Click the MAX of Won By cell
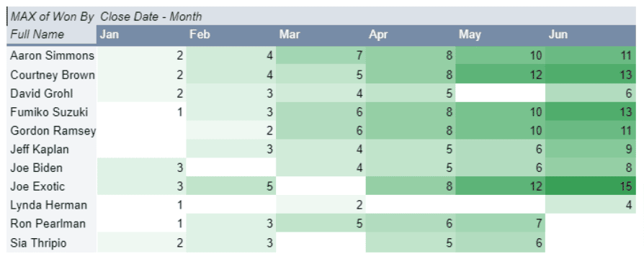Viewport: 644px width, 259px height. click(52, 17)
